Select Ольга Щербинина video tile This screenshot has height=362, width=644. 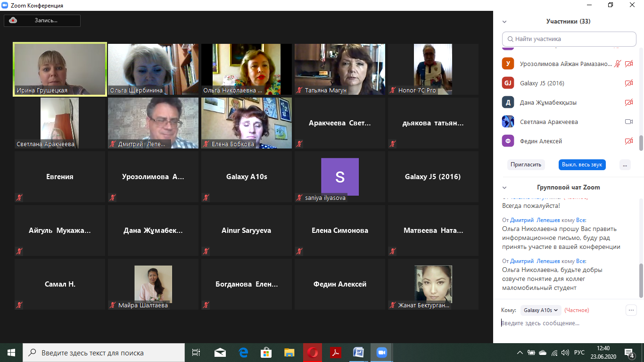point(153,69)
